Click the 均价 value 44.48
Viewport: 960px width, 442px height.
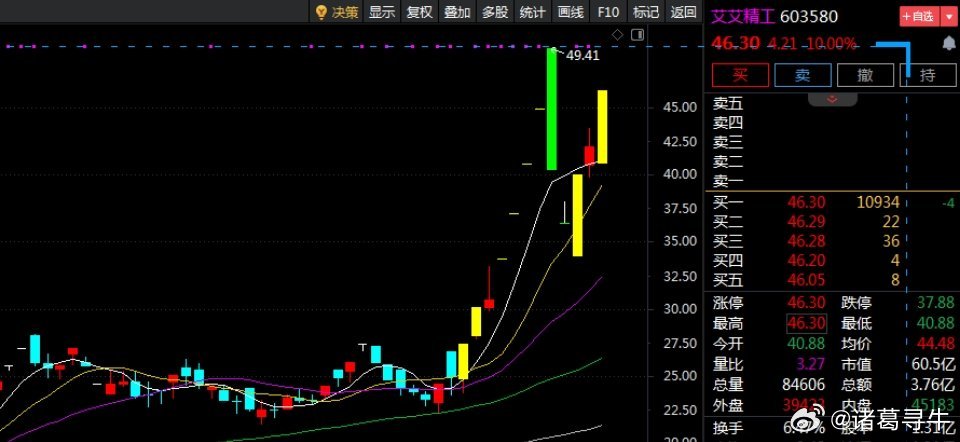pyautogui.click(x=936, y=343)
